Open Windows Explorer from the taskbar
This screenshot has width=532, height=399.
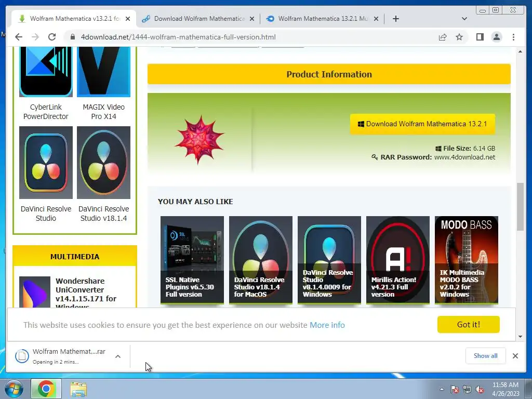click(x=78, y=389)
